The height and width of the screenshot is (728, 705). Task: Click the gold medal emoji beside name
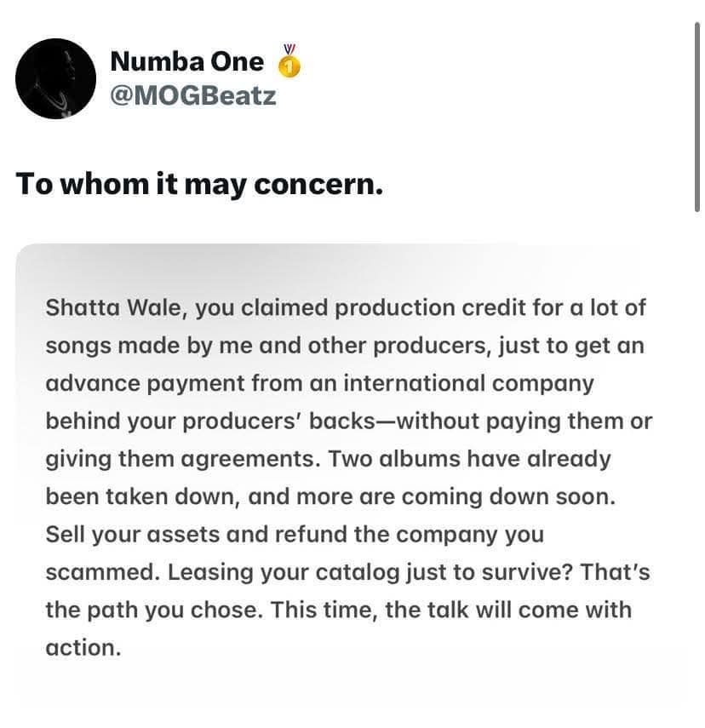[x=289, y=60]
